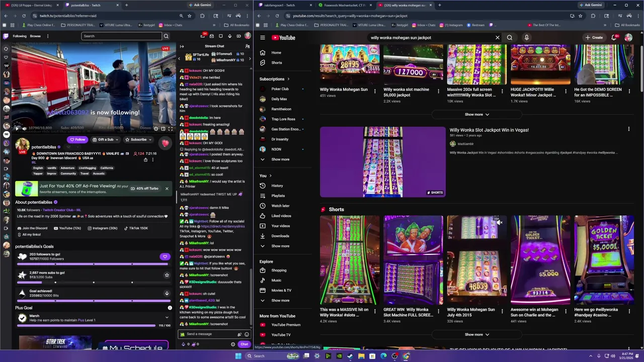Image resolution: width=644 pixels, height=362 pixels.
Task: Click the followers goal progress bar
Action: point(94,263)
